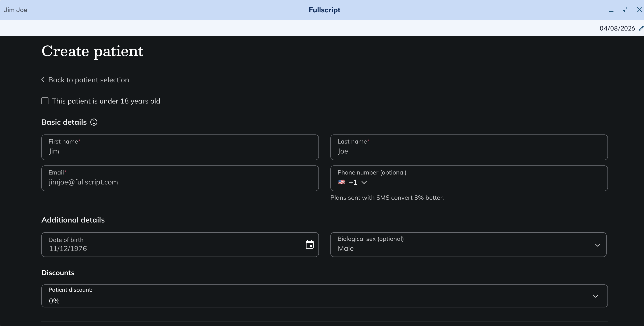
Task: Shrink the Fullscript window with collapse icon
Action: click(625, 10)
